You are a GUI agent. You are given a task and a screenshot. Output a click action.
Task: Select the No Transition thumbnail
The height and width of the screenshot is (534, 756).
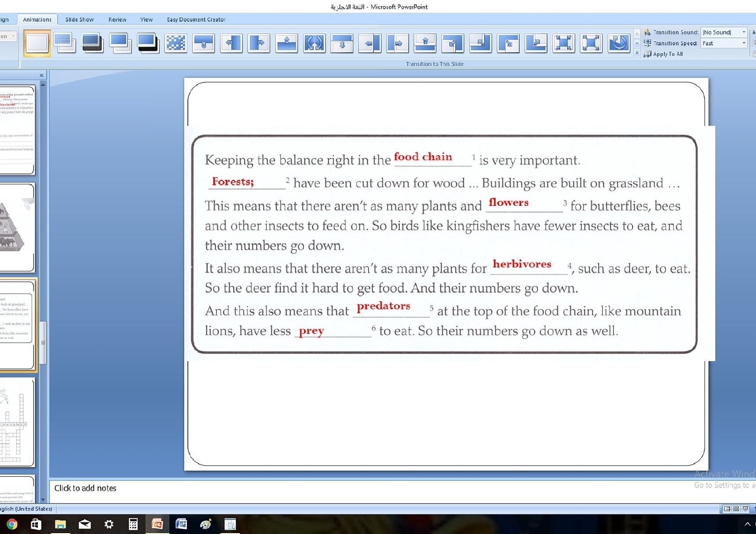[37, 43]
